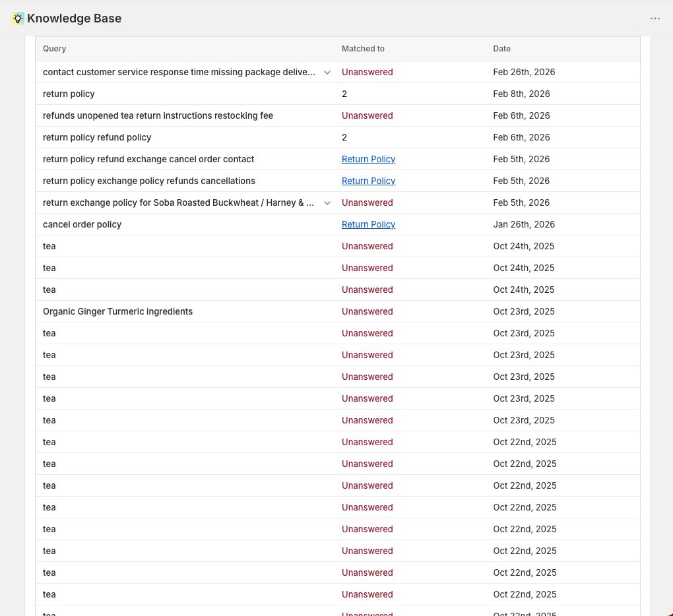Click the contact customer service response time query text
This screenshot has height=616, width=673.
[179, 72]
